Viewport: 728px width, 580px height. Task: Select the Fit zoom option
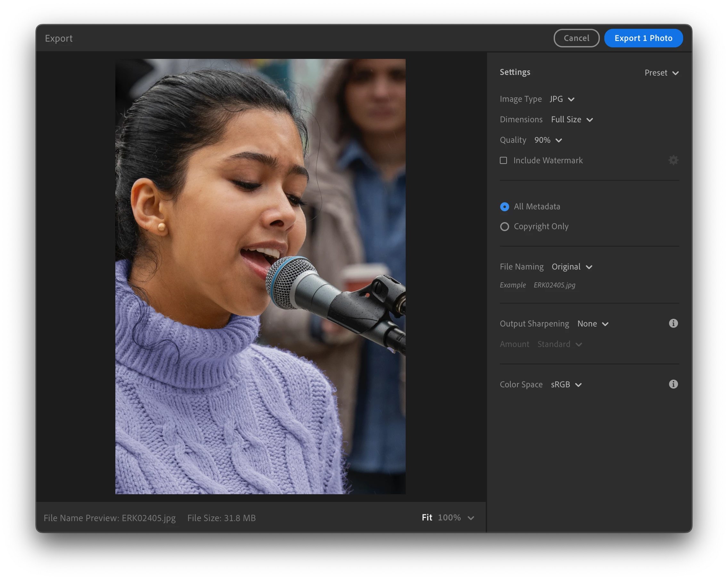coord(427,517)
